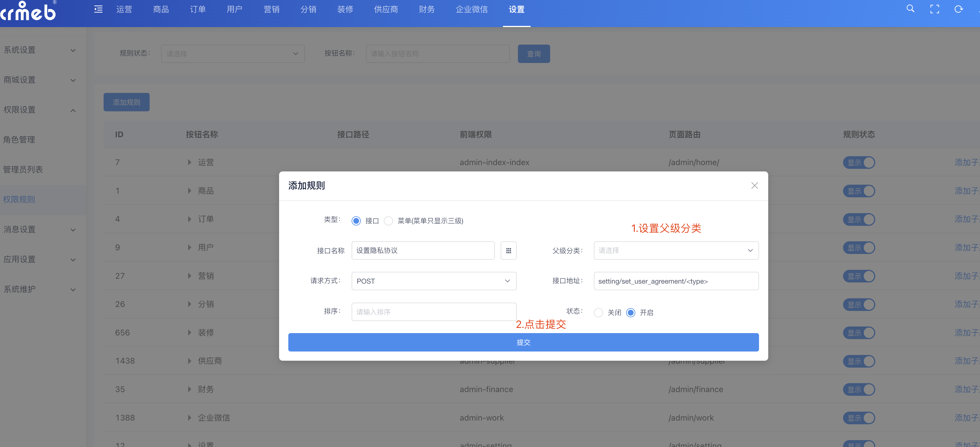Open the 设置 top navigation tab
Viewport: 980px width, 447px height.
[517, 9]
